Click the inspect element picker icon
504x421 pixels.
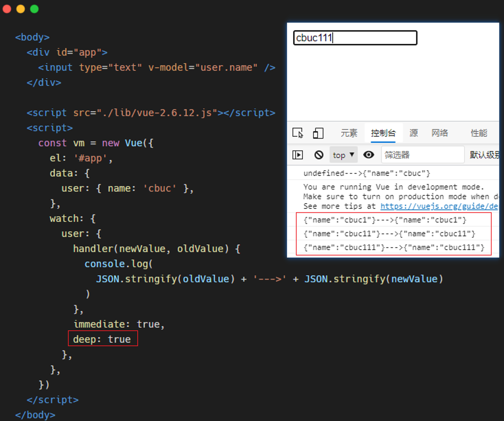(x=298, y=133)
